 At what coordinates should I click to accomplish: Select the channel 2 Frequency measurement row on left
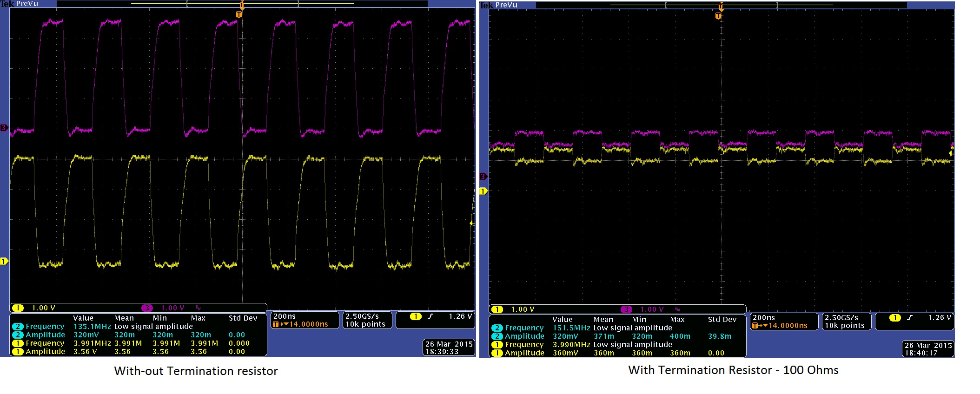(x=138, y=327)
